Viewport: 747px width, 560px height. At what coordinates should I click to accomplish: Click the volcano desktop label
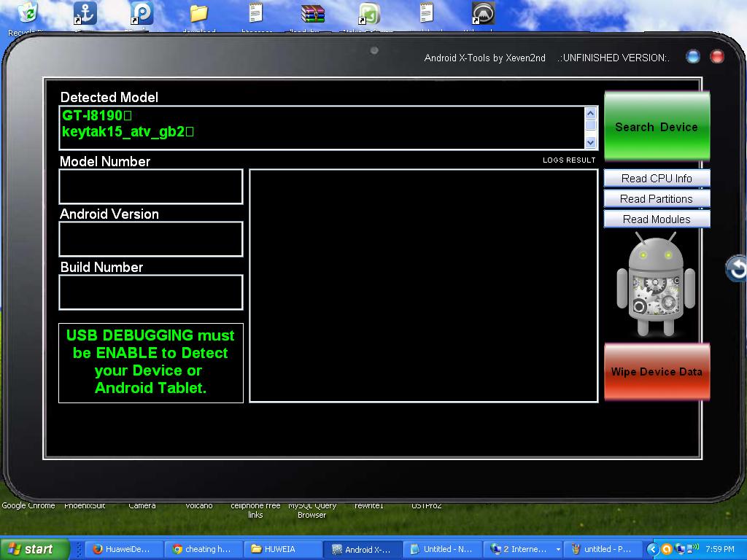[x=199, y=506]
